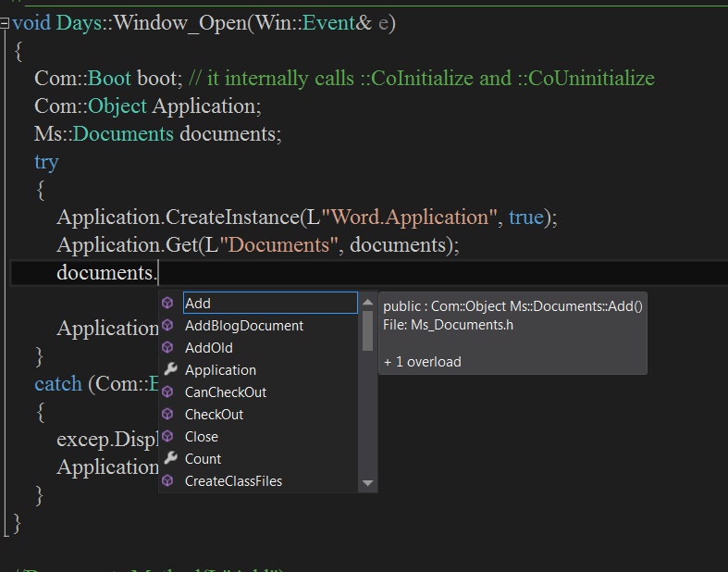Click the autocomplete list scroll down arrow
The width and height of the screenshot is (728, 572).
[368, 483]
